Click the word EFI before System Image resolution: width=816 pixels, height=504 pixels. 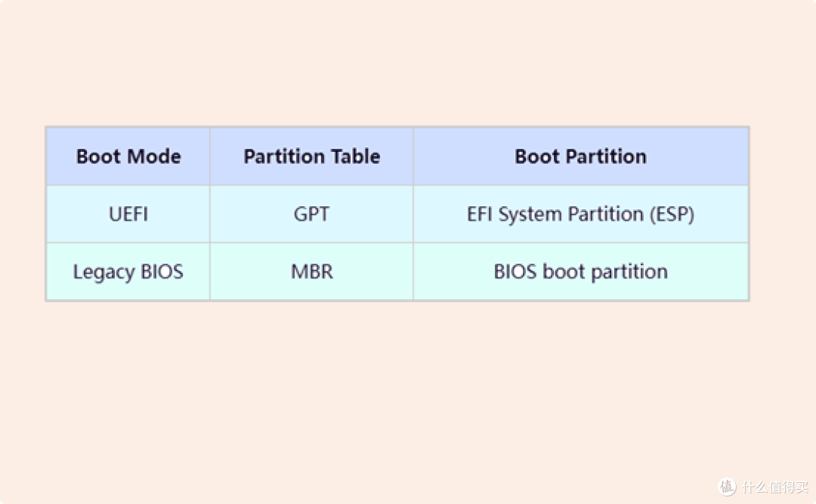[x=480, y=214]
